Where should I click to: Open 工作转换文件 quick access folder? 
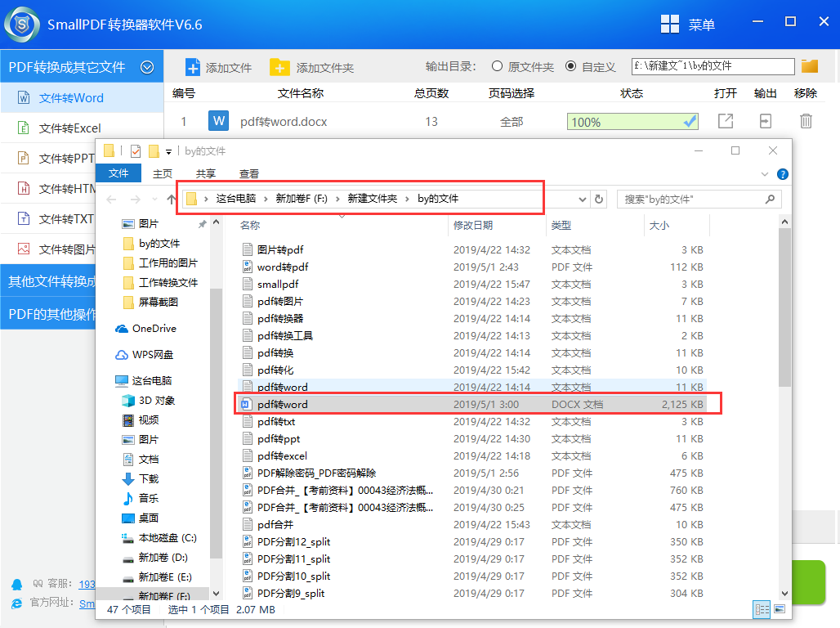coord(160,282)
